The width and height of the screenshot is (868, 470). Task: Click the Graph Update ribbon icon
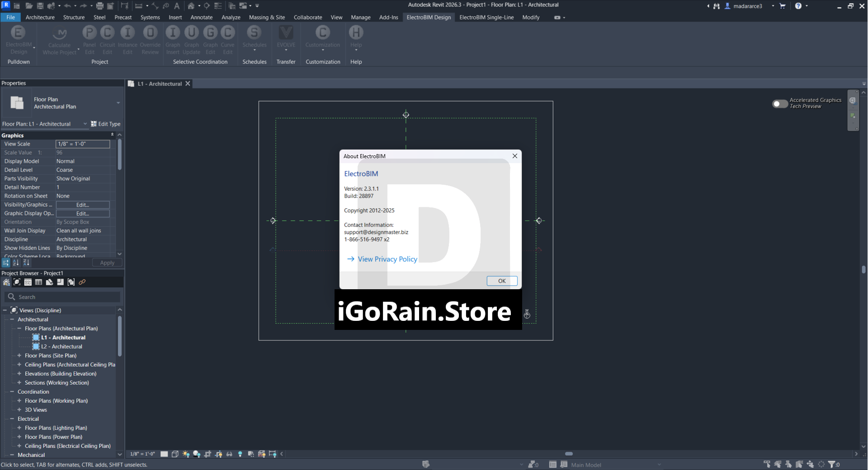click(192, 40)
